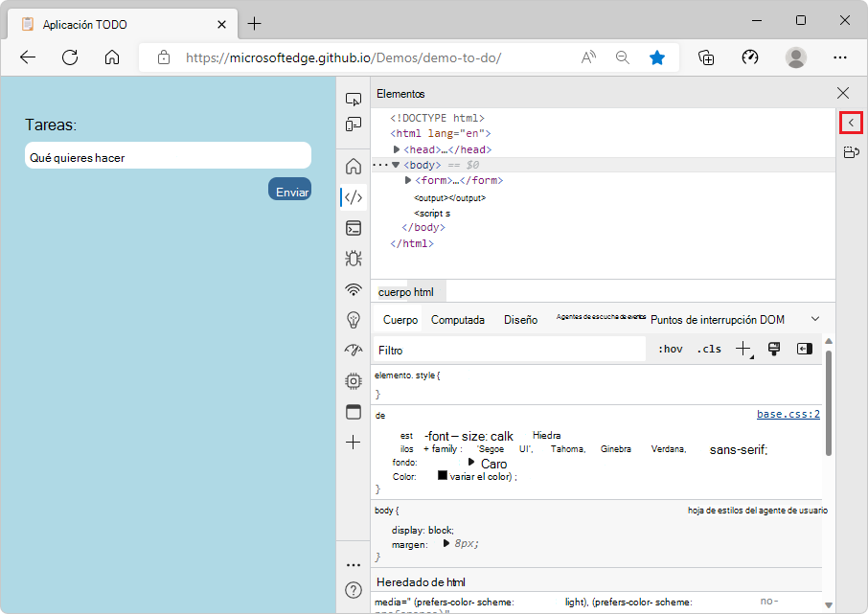Expand the head element node
The width and height of the screenshot is (868, 614).
397,149
